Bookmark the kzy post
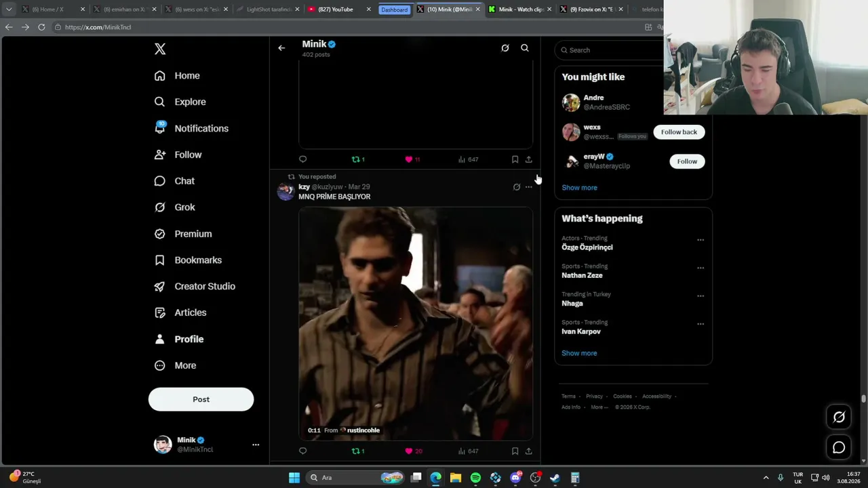868x488 pixels. [515, 451]
